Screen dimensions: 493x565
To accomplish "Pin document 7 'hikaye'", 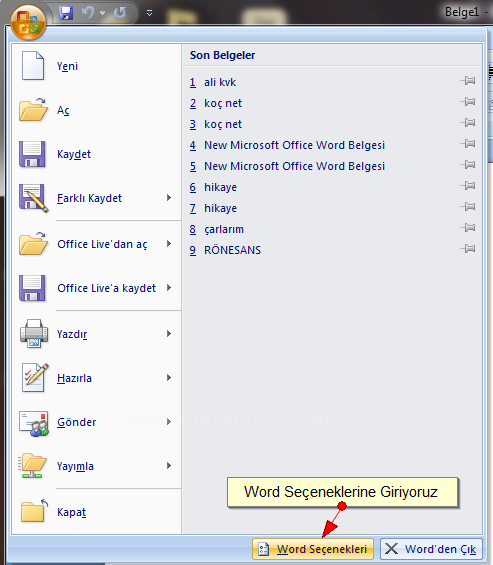I will click(x=468, y=206).
